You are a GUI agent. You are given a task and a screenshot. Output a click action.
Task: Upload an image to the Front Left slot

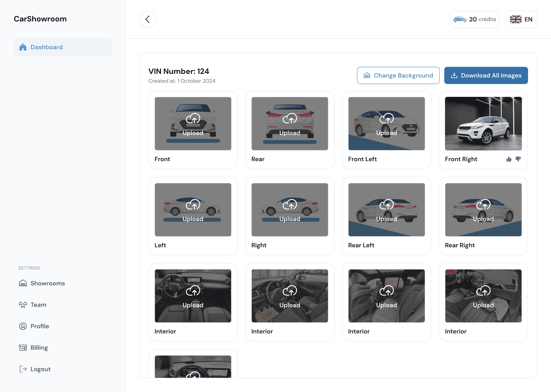386,124
